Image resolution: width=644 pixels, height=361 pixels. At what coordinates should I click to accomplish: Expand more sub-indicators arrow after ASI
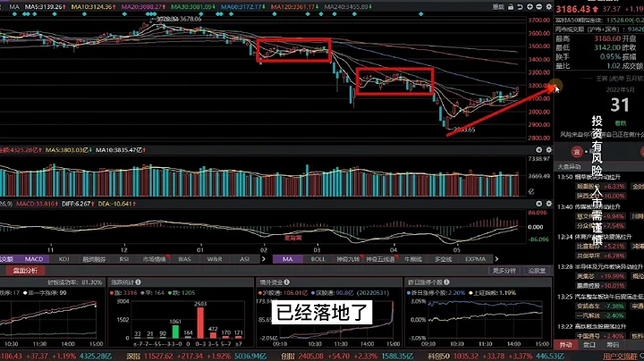(x=264, y=259)
